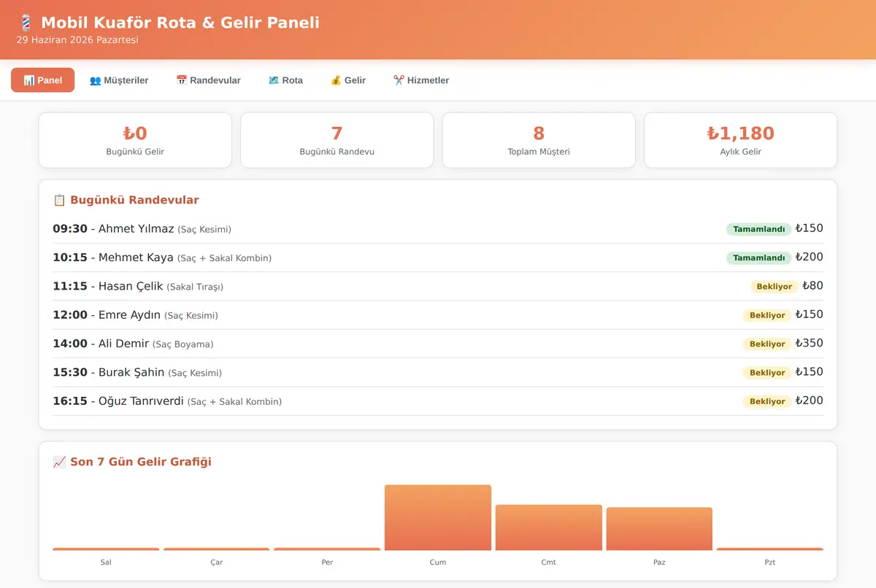Click the 11:15 Hasan Çelik appointment
This screenshot has height=588, width=876.
tap(438, 286)
